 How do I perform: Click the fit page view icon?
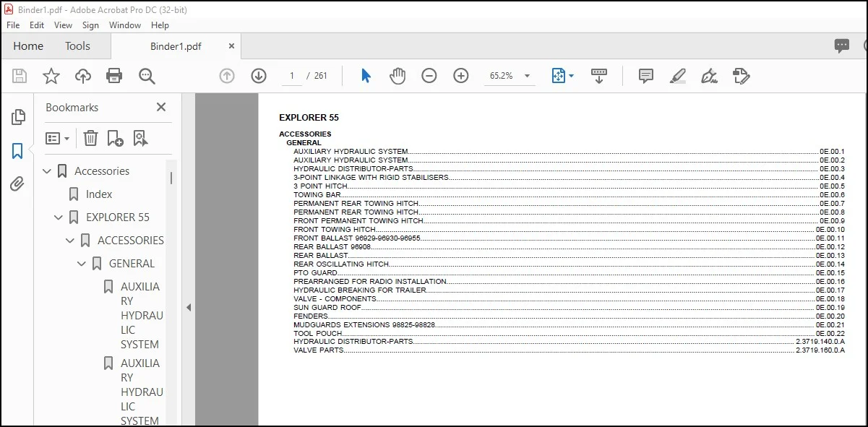coord(558,76)
